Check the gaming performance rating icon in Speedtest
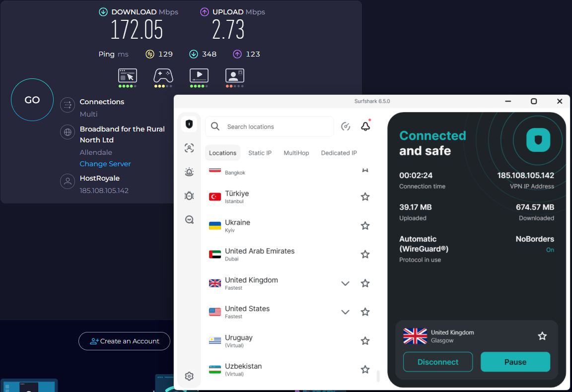This screenshot has width=572, height=392. 163,74
